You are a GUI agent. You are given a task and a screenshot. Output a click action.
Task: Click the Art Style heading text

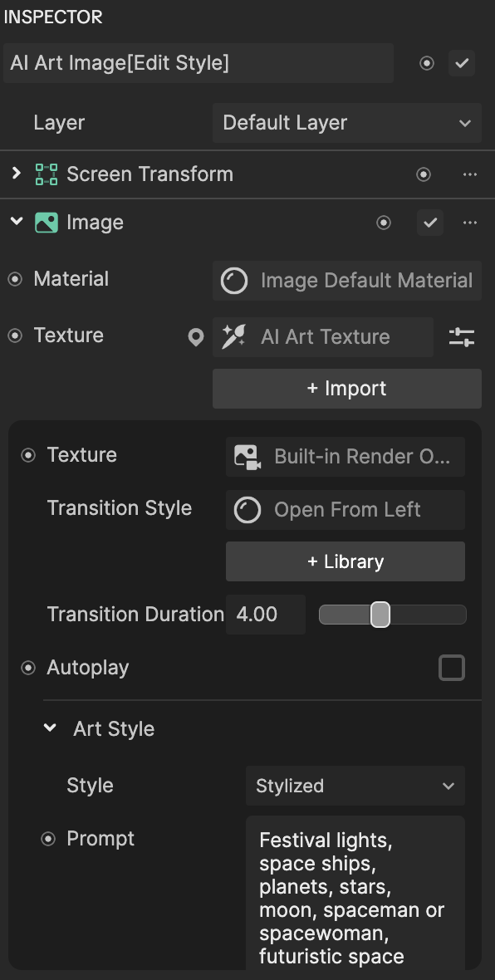[x=114, y=728]
